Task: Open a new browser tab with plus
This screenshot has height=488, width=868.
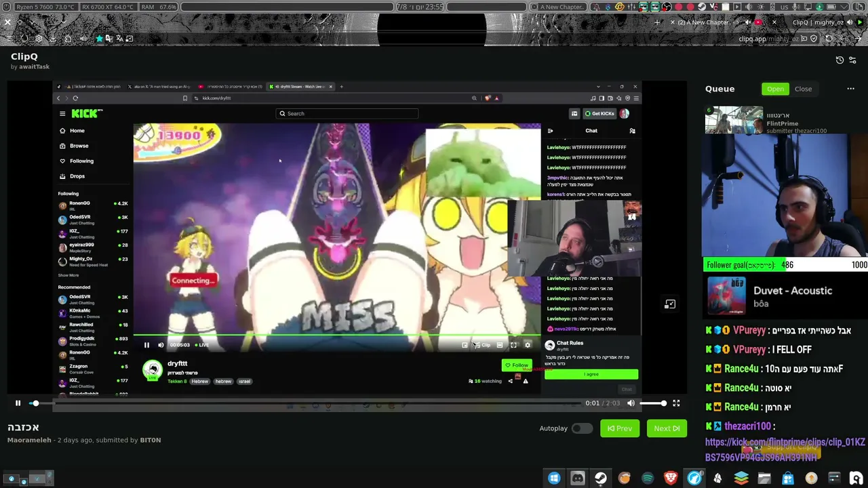Action: pos(657,22)
